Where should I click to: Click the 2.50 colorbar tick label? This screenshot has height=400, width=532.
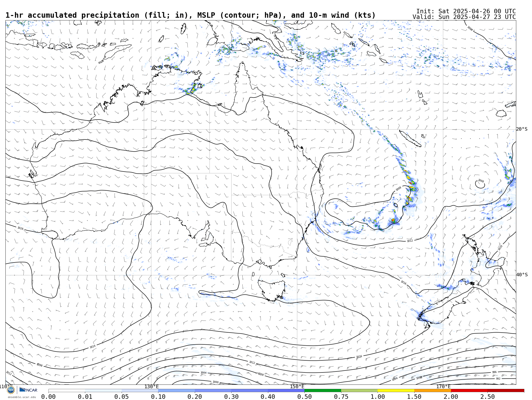[487, 397]
